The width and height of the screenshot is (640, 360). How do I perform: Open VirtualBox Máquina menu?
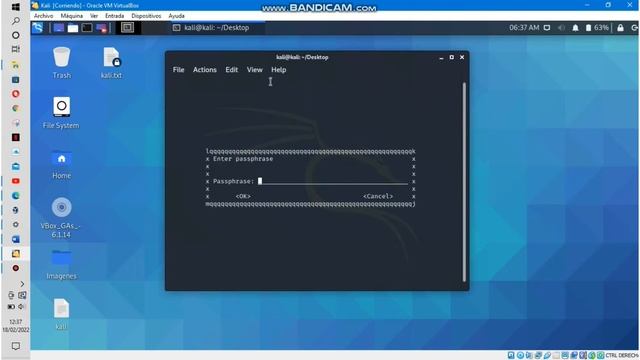pos(71,16)
